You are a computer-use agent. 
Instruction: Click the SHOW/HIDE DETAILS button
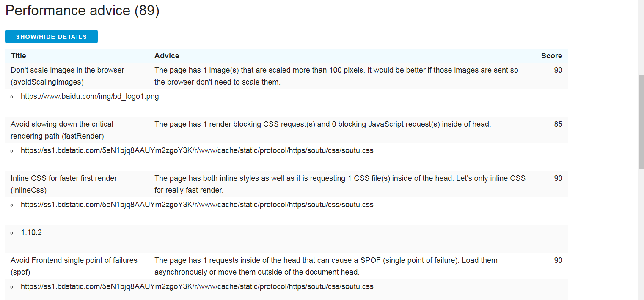51,37
